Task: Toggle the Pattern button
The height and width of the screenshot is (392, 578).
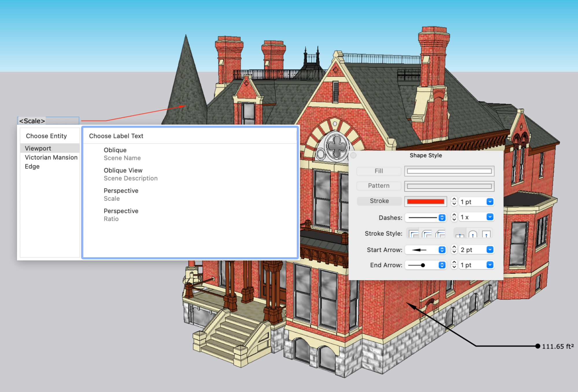Action: (378, 186)
